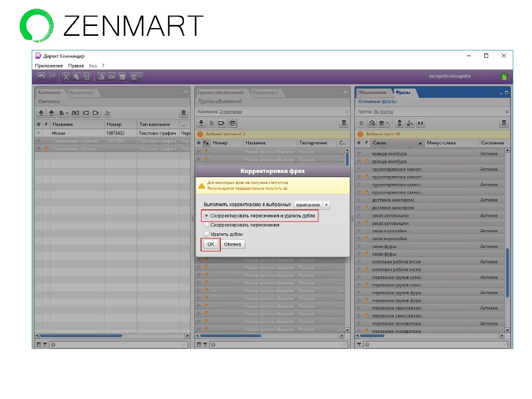Click the edit phrases pencil dropdown icon
The height and width of the screenshot is (399, 532).
click(x=384, y=123)
